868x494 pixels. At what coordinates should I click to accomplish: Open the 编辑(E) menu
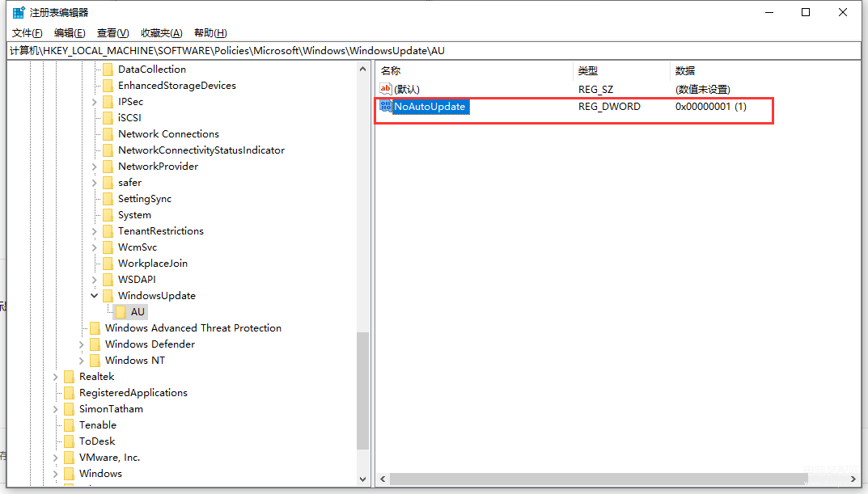[x=70, y=33]
